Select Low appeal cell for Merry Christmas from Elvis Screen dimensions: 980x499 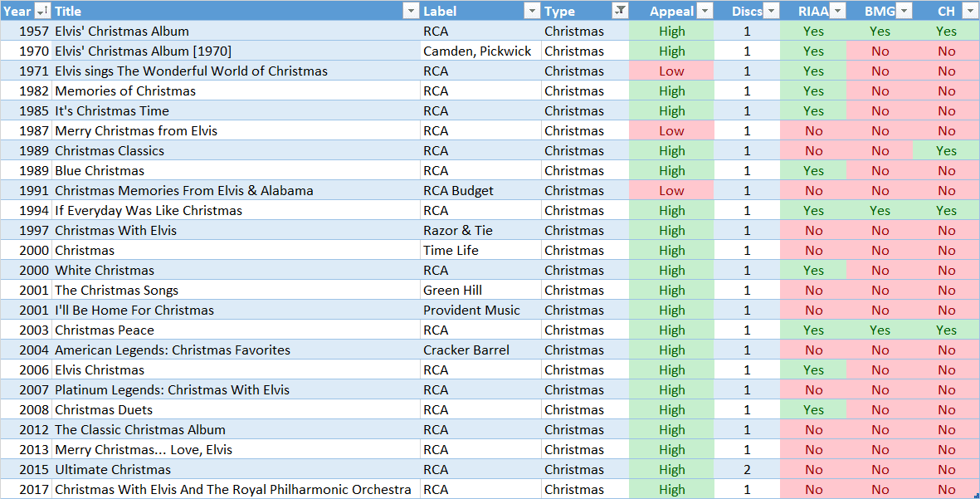coord(671,131)
